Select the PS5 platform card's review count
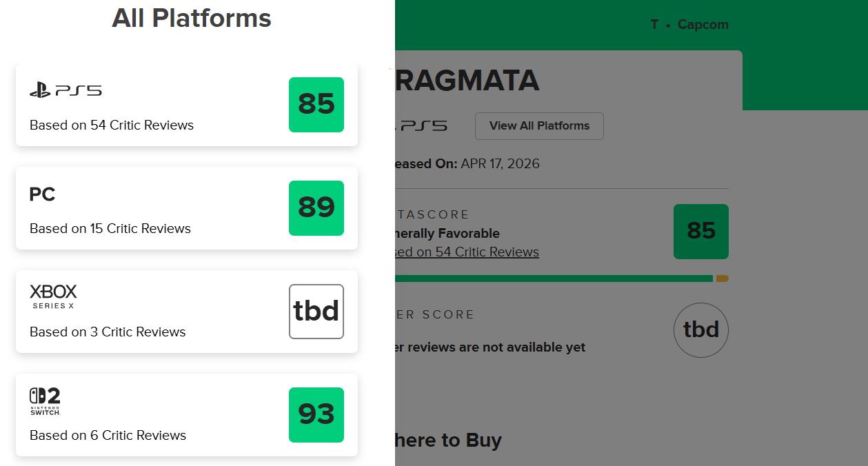 point(112,125)
